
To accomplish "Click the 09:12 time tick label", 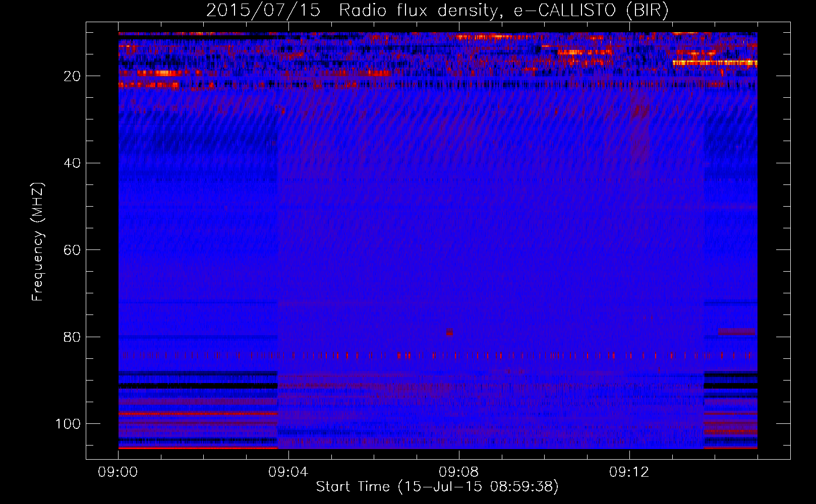I will pyautogui.click(x=629, y=472).
